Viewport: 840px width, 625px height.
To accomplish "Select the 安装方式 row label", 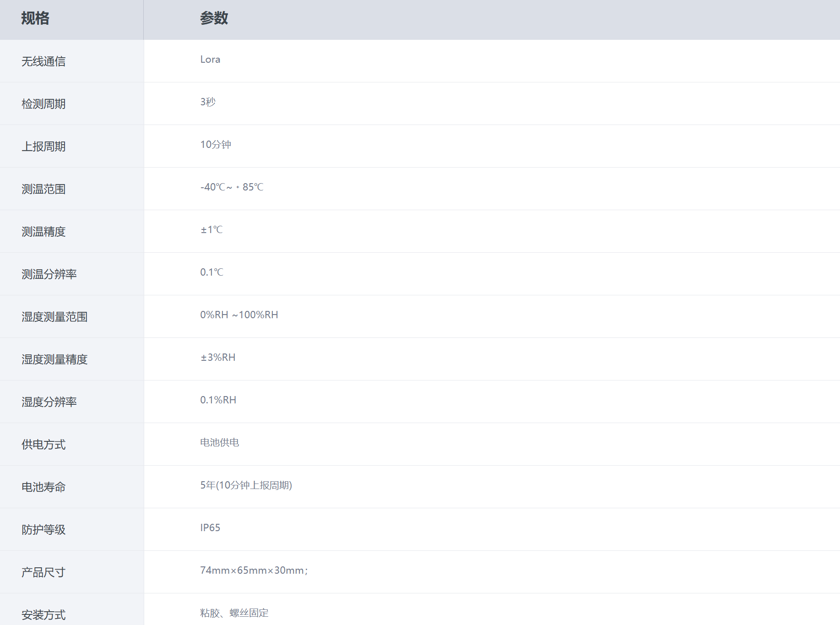I will (43, 615).
